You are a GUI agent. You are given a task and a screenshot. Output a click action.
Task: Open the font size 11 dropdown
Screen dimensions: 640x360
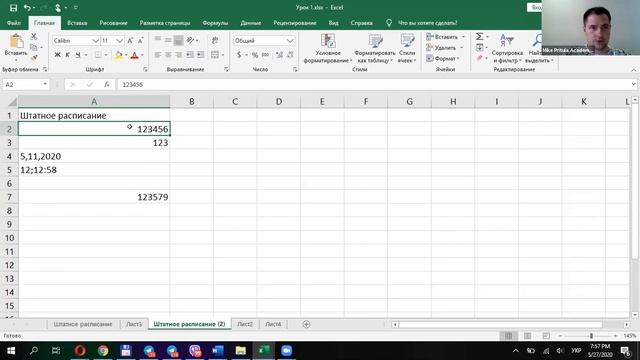coord(119,40)
